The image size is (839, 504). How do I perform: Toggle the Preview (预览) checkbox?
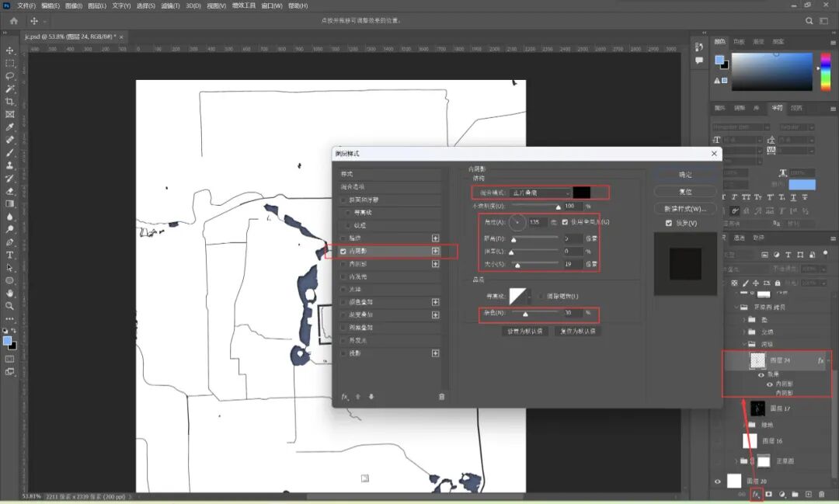[x=669, y=223]
